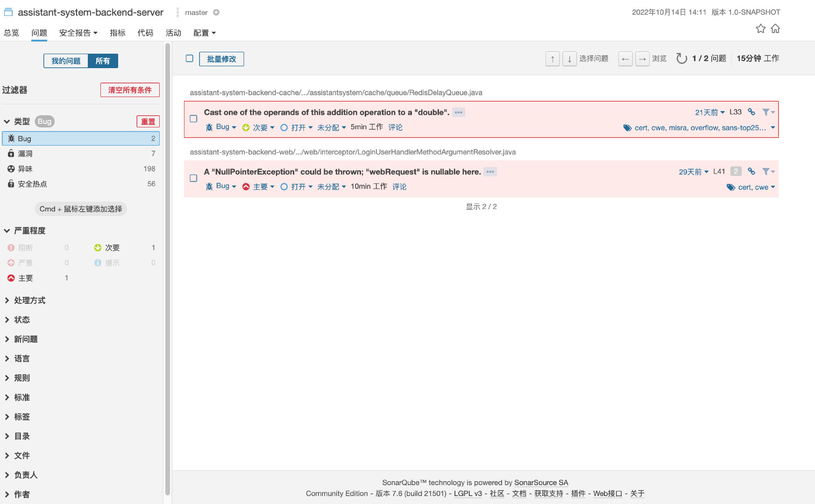Click the radiation icon next to 异味
The height and width of the screenshot is (504, 815).
tap(11, 168)
